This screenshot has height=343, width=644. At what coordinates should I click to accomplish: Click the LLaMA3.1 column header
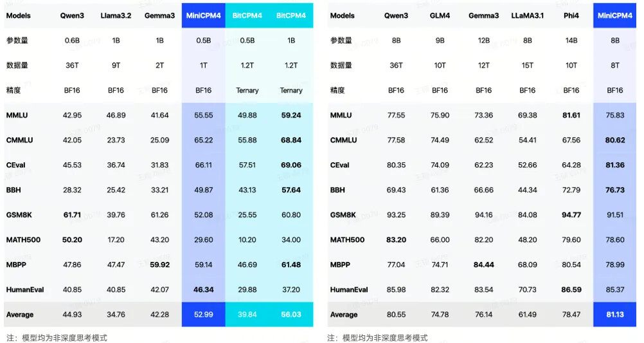coord(527,15)
